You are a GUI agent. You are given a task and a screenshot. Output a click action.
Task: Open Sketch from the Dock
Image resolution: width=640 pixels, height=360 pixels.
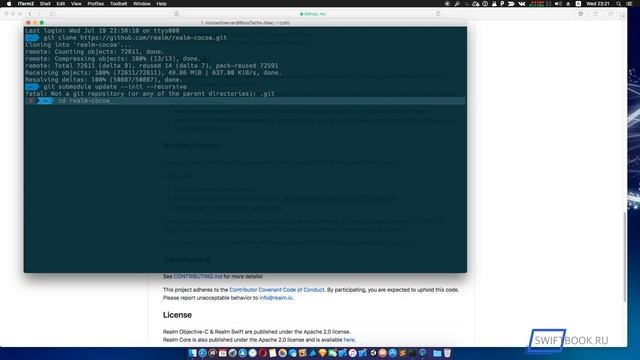(322, 353)
